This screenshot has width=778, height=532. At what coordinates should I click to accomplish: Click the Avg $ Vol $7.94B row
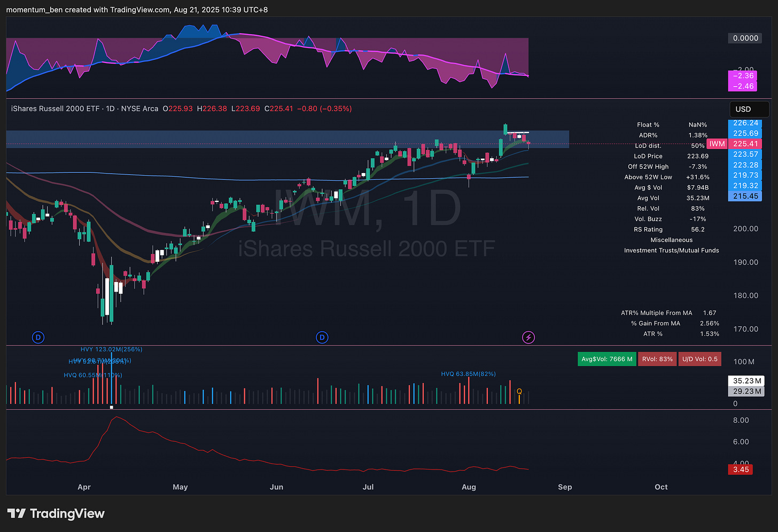[x=672, y=187]
